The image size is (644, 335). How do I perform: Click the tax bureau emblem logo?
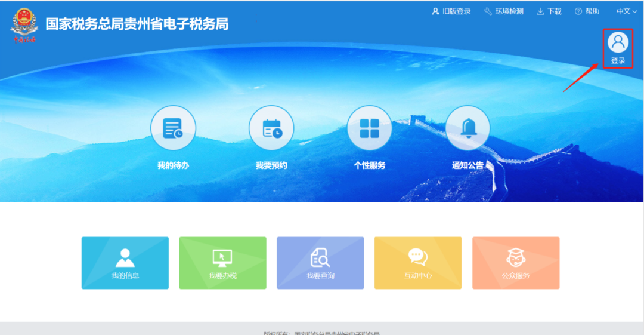[24, 25]
